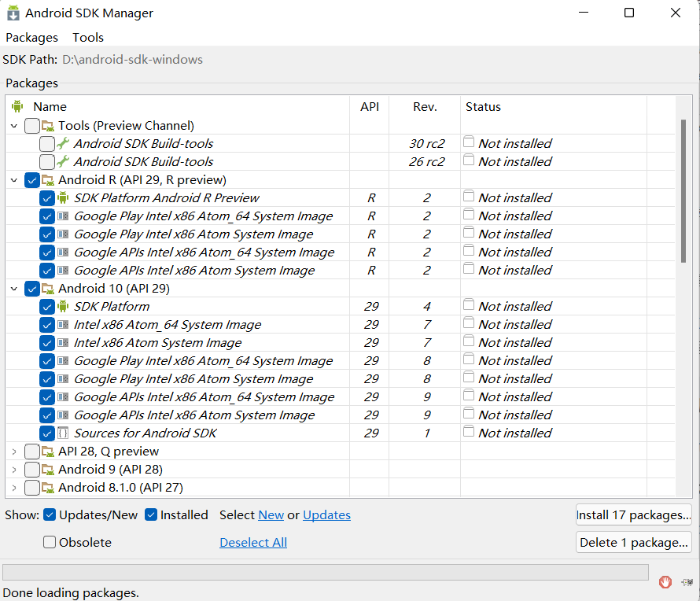This screenshot has height=601, width=700.
Task: Click Install 17 packages button
Action: point(633,514)
